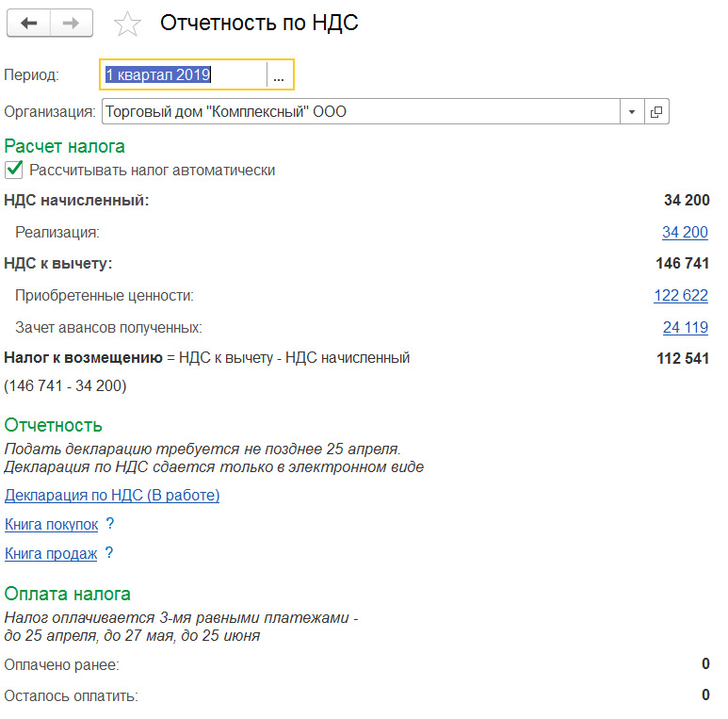This screenshot has width=728, height=719.
Task: Toggle the Рассчитывать налог автоматически checkbox
Action: tap(14, 170)
